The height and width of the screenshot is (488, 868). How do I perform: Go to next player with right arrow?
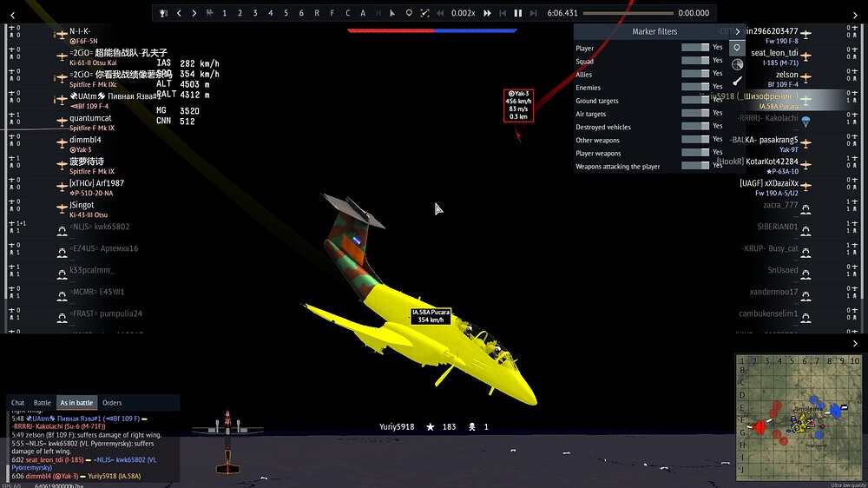click(x=194, y=13)
